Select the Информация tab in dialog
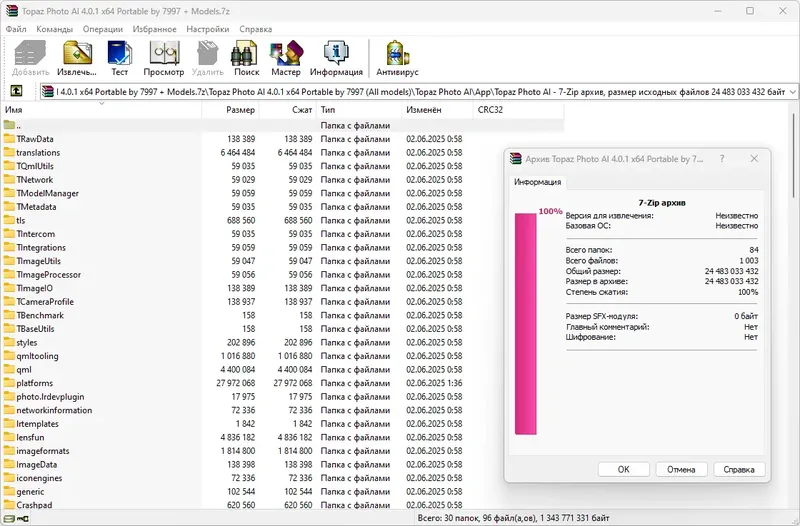The image size is (800, 526). coord(537,182)
